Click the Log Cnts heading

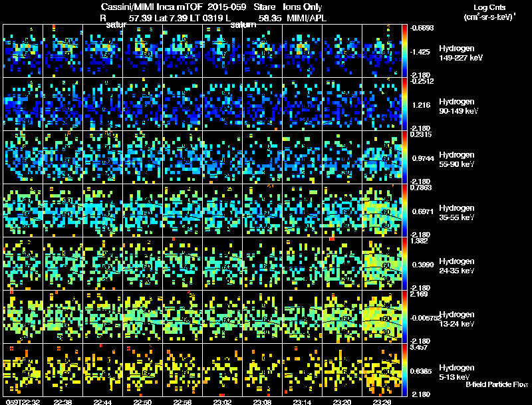[489, 7]
